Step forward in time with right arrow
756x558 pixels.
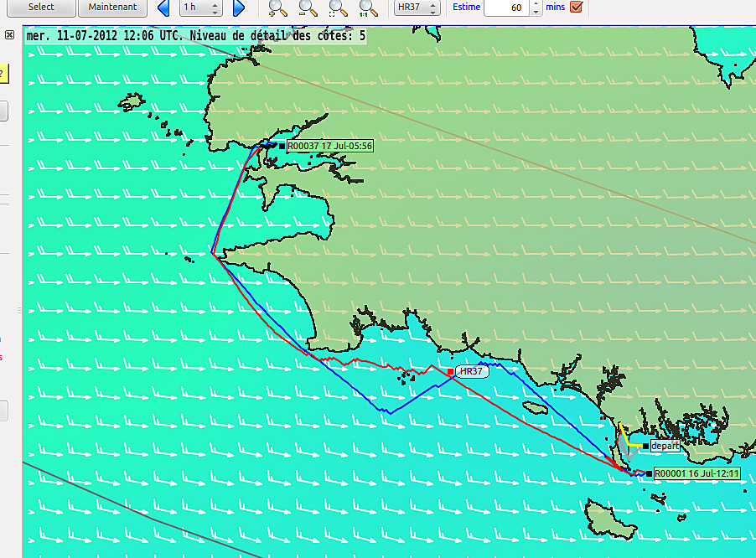click(x=239, y=8)
